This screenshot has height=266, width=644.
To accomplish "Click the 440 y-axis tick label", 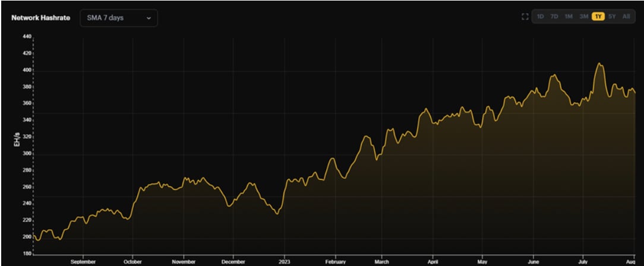I will 26,37.
